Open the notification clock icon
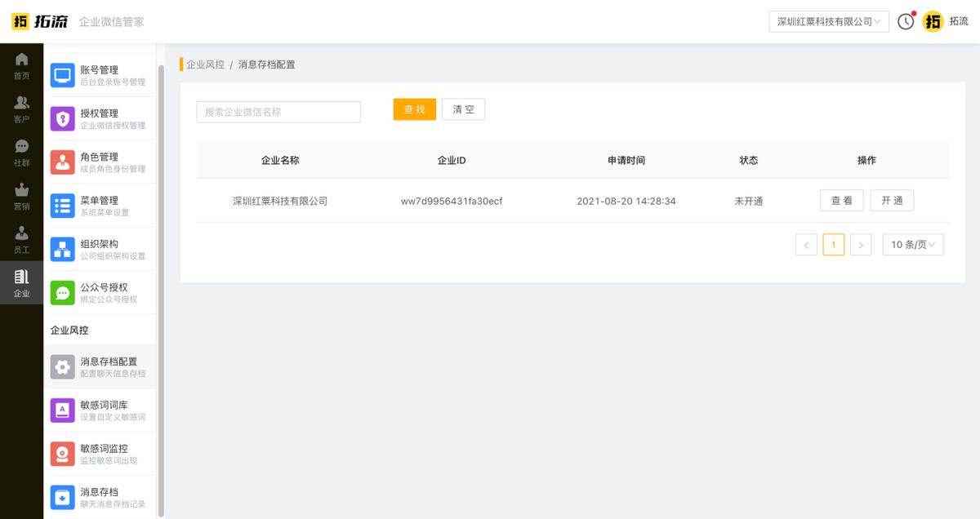This screenshot has width=980, height=519. 905,21
